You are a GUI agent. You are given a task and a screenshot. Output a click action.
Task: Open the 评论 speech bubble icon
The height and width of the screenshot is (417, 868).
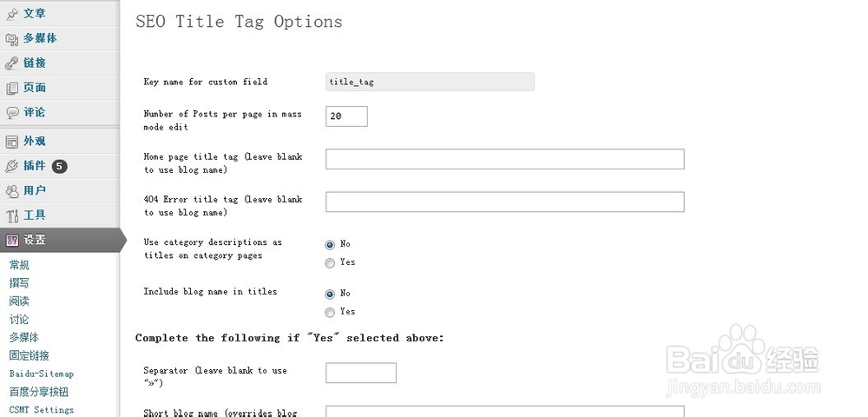11,112
